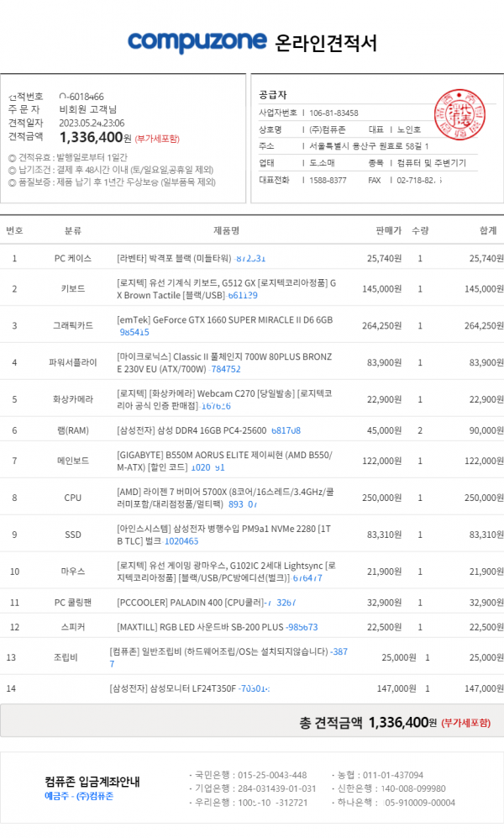
Task: Click the 컴퓨터 및 주변기기 business type
Action: point(432,163)
